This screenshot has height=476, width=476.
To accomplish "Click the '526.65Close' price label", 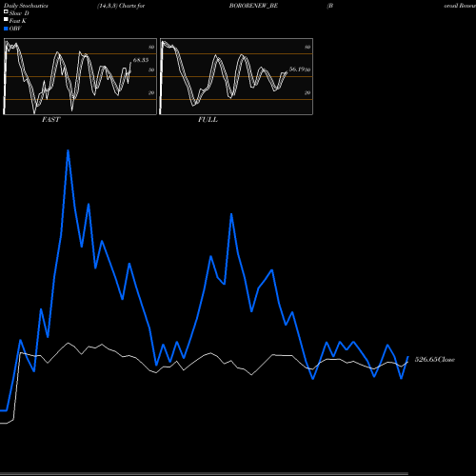I will point(435,360).
